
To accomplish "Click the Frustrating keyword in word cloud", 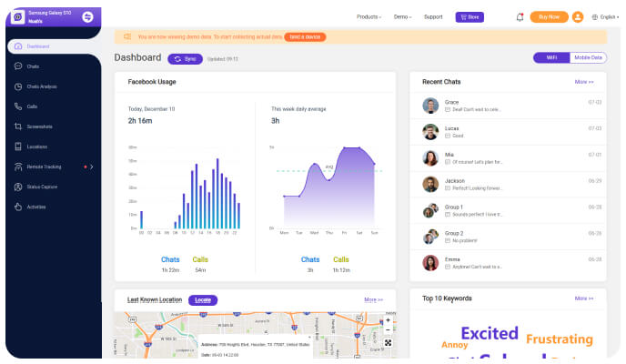I will [560, 339].
